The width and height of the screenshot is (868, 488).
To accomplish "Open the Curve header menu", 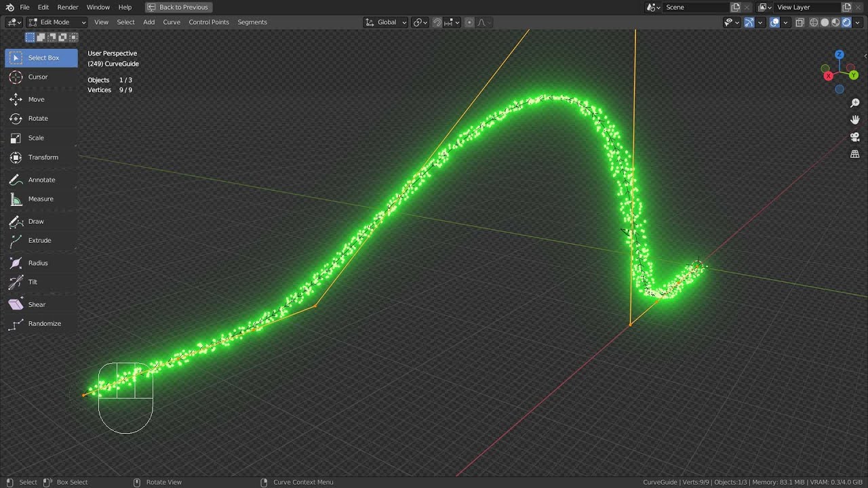I will tap(172, 22).
